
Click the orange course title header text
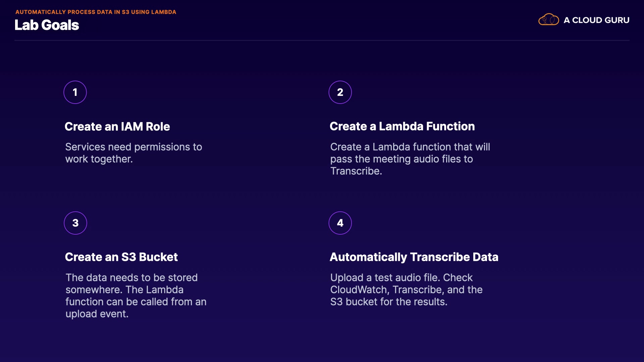96,12
